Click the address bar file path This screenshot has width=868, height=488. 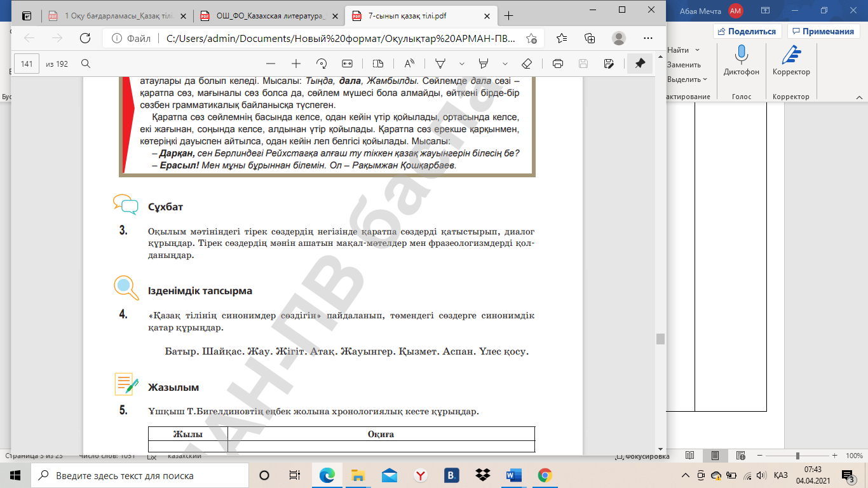click(342, 38)
